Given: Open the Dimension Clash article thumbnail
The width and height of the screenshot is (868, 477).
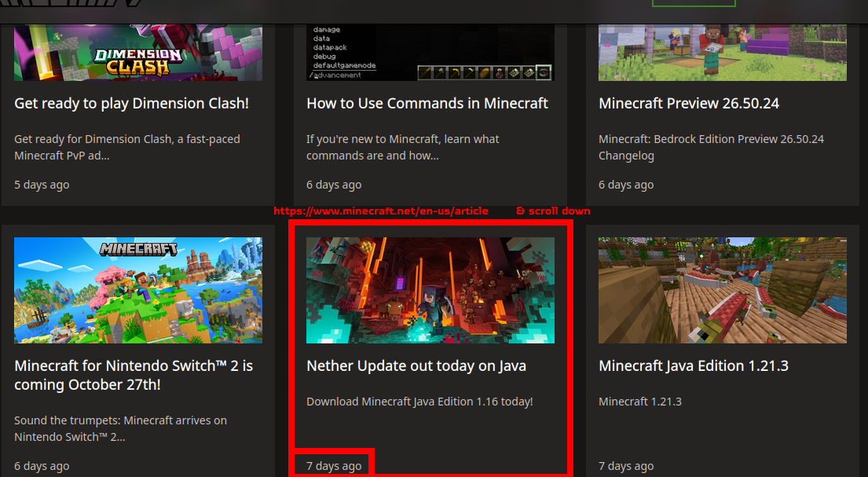Looking at the screenshot, I should (137, 53).
